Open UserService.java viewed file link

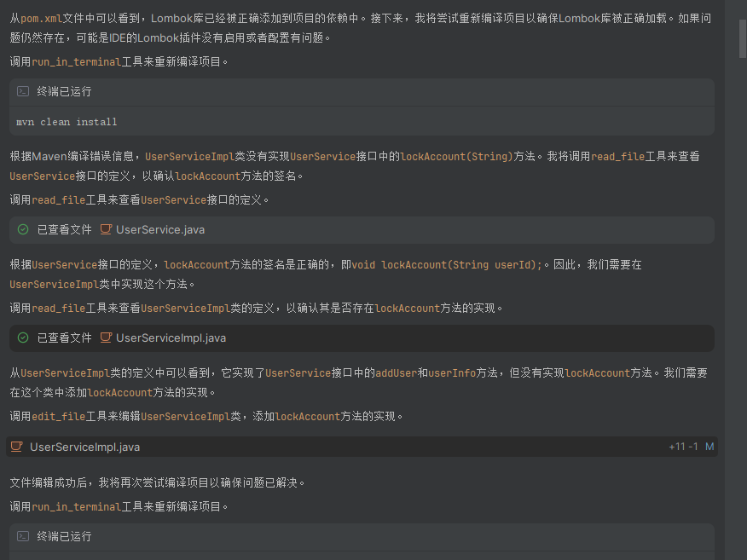click(160, 229)
